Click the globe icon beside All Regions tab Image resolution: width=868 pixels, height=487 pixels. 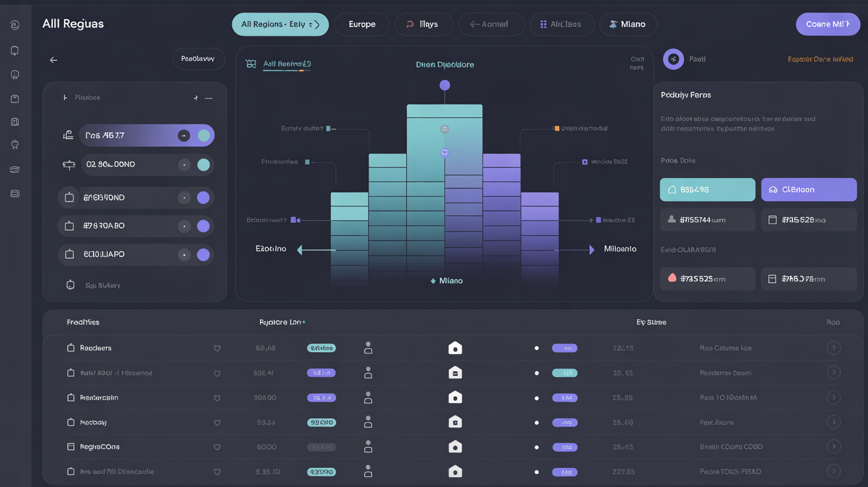251,64
